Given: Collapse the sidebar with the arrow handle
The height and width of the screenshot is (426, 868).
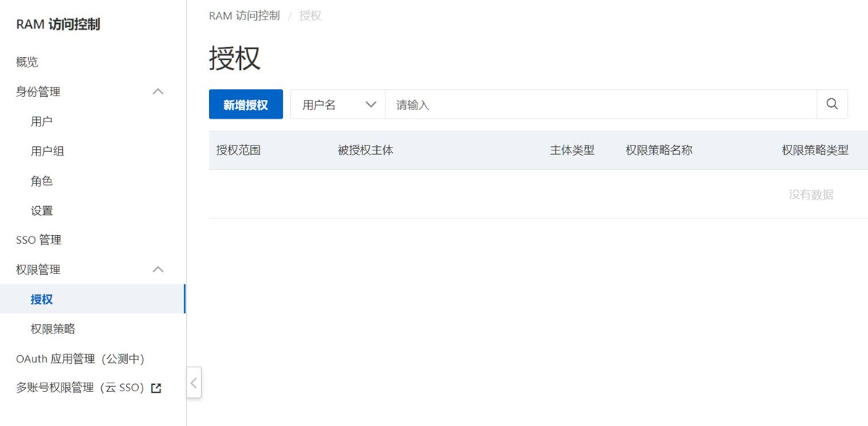Looking at the screenshot, I should click(193, 383).
